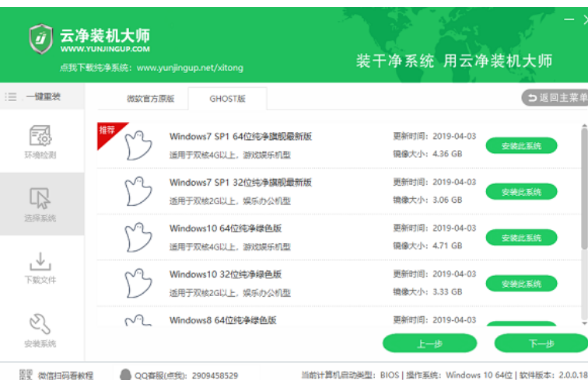Switch to the 微软官方原版 tab
588x380 pixels.
click(150, 99)
